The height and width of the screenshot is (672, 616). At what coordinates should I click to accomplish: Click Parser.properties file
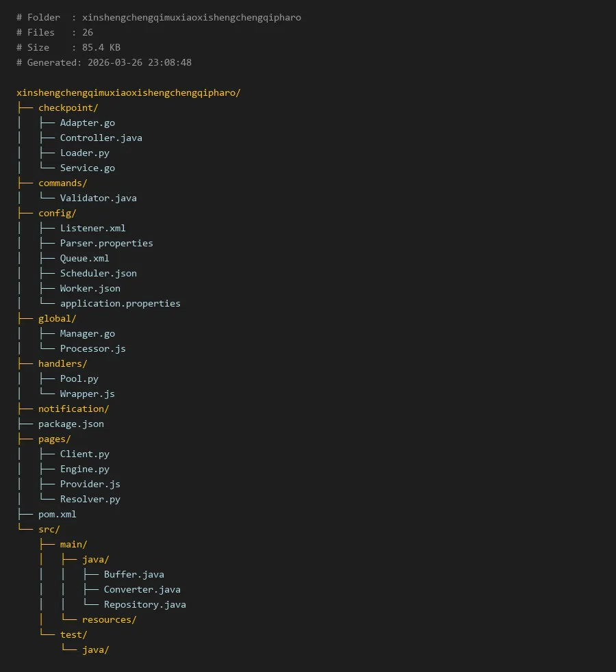click(x=106, y=243)
